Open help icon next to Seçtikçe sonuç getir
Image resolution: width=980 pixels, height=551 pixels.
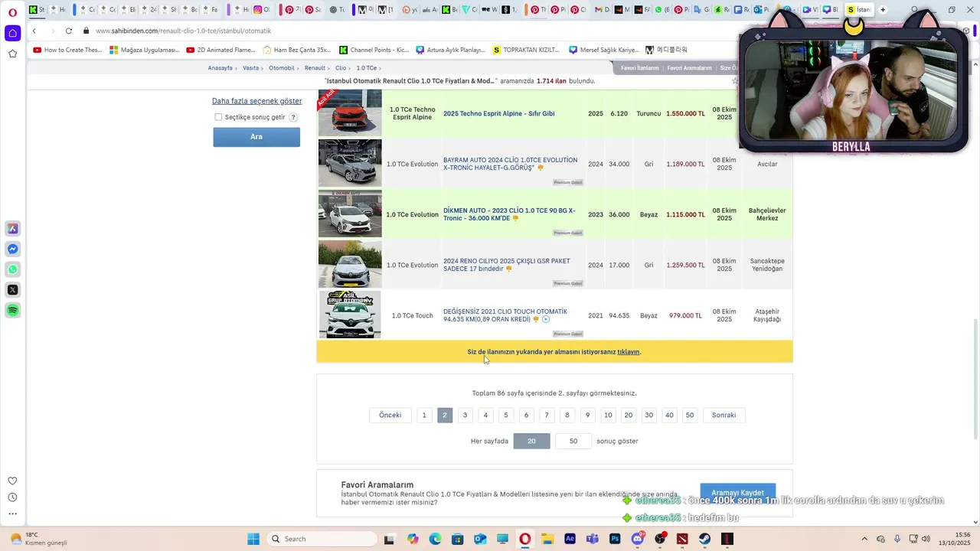(x=293, y=117)
